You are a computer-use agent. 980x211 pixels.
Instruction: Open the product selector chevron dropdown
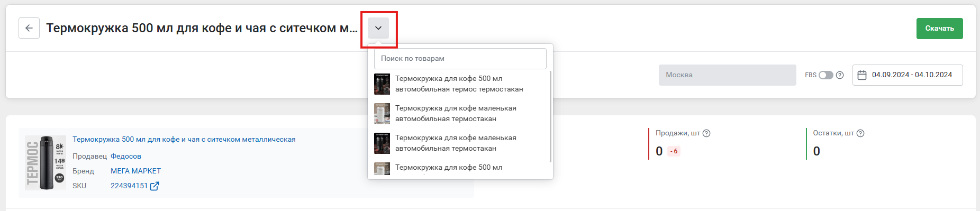(378, 28)
